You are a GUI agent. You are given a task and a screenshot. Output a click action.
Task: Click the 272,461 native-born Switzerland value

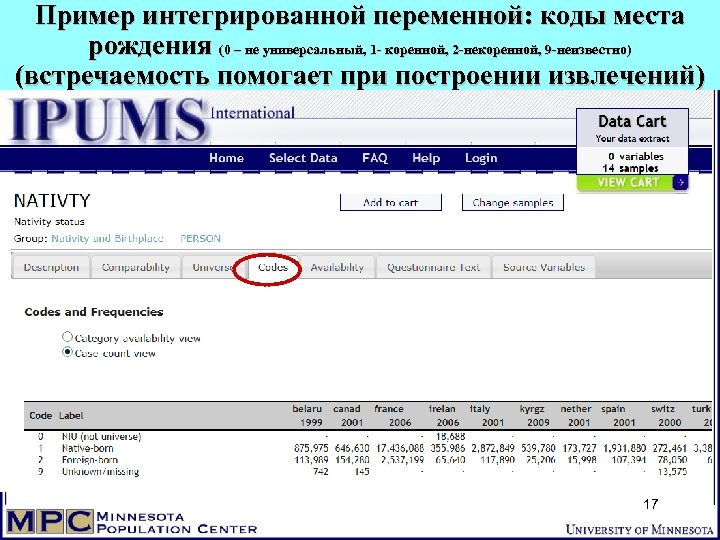tap(669, 448)
